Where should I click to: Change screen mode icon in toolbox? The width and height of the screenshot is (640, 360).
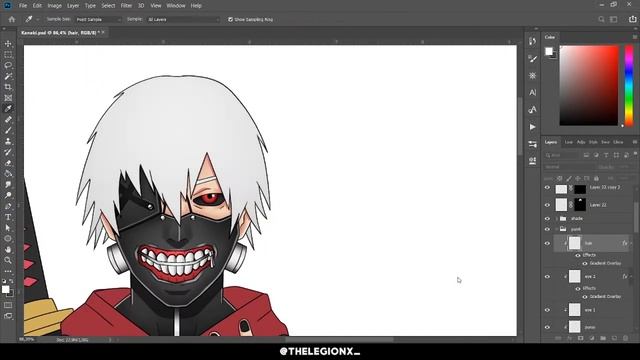point(8,316)
